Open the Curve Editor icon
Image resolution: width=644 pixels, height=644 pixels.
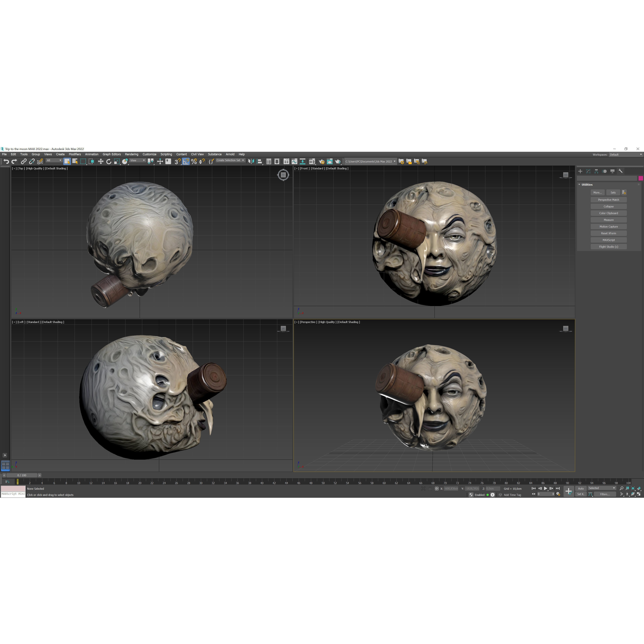294,162
